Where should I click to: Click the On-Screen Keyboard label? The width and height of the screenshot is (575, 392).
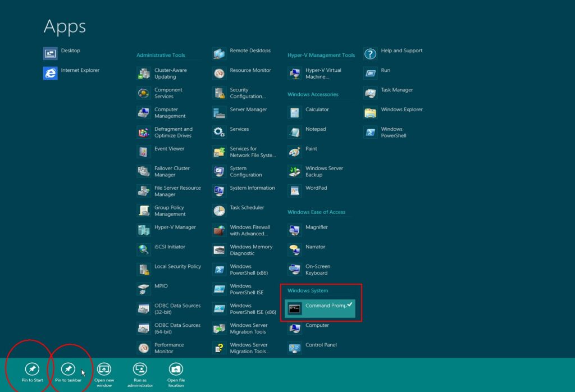318,270
